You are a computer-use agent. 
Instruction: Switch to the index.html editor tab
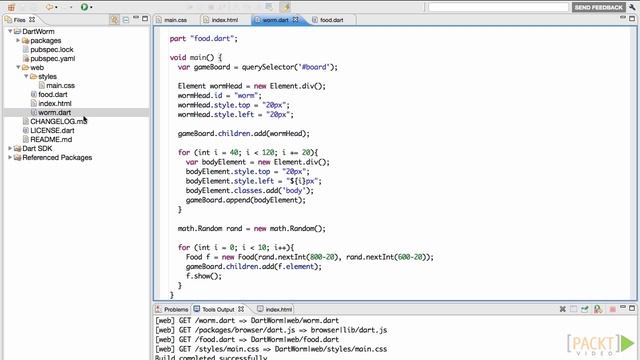tap(224, 20)
